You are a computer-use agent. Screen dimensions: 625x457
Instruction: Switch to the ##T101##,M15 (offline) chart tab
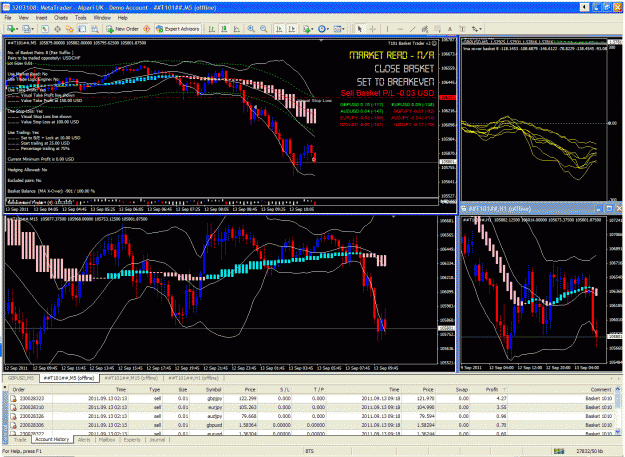131,378
